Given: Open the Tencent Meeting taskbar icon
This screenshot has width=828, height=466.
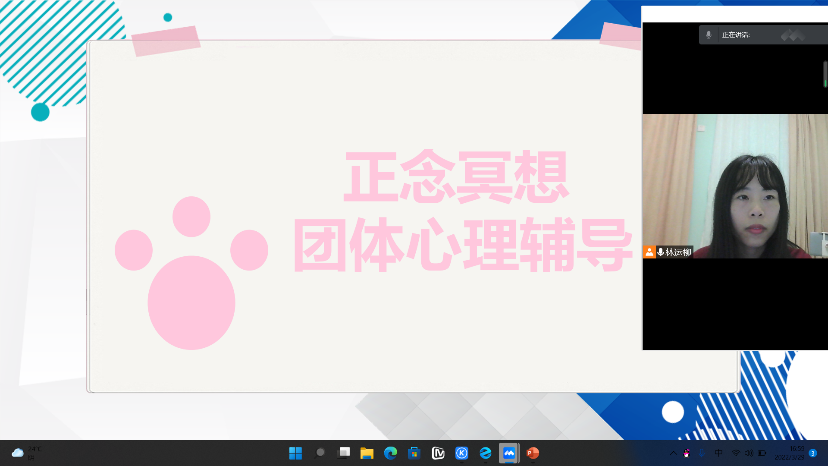Looking at the screenshot, I should tap(509, 453).
